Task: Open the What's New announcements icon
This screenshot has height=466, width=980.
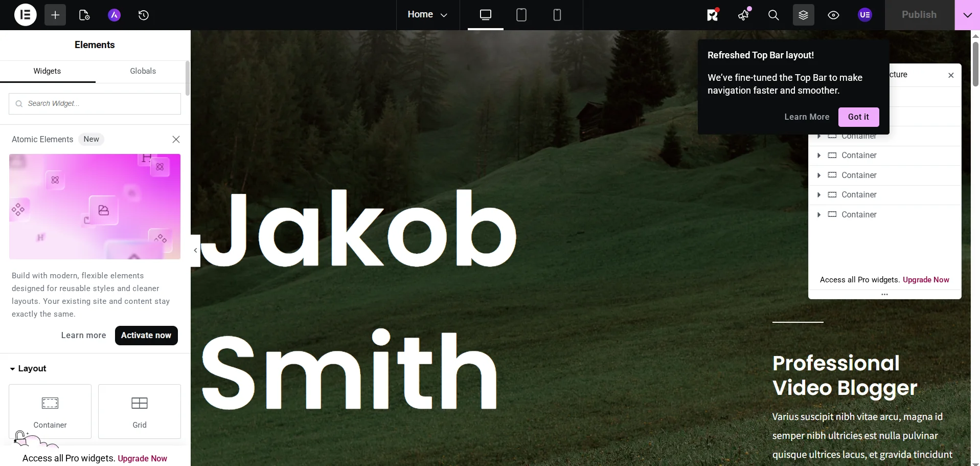Action: pos(743,15)
